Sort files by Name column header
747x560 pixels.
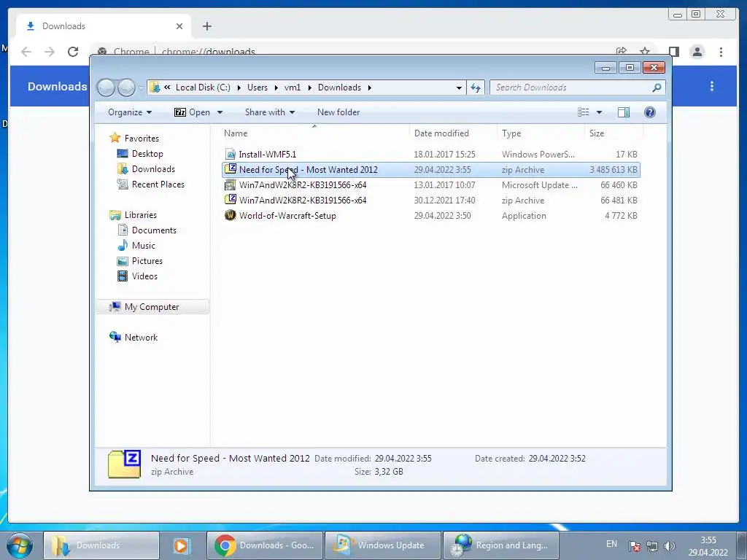click(x=314, y=133)
